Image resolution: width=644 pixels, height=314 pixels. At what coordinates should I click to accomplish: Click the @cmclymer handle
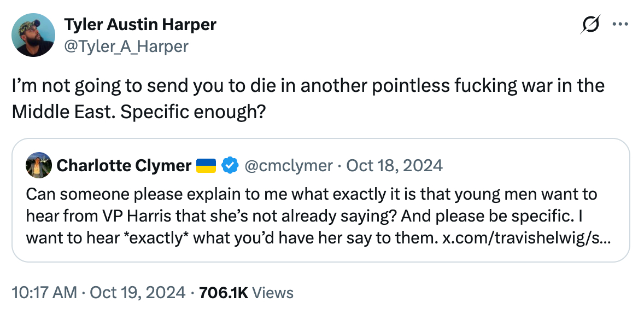[x=288, y=165]
